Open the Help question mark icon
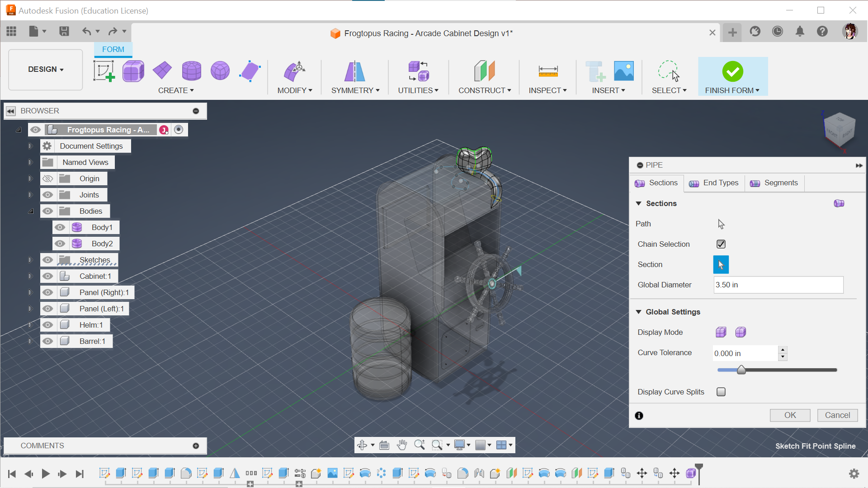 pos(822,31)
